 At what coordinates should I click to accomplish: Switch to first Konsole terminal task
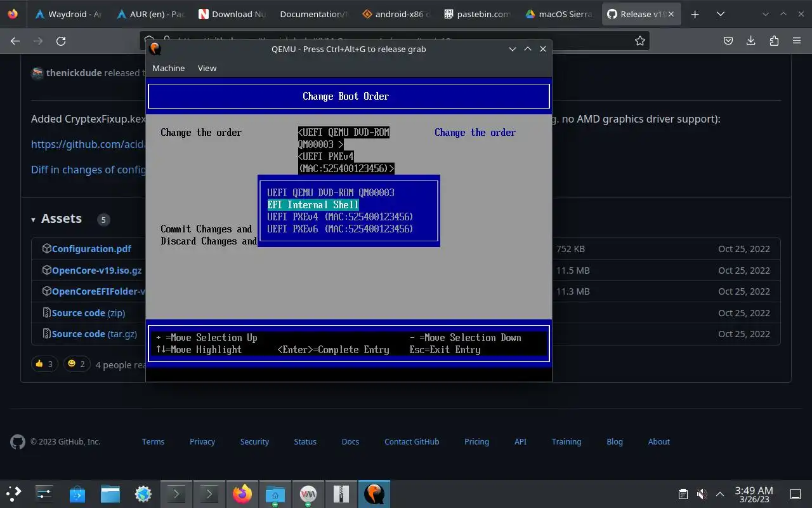[x=176, y=493]
